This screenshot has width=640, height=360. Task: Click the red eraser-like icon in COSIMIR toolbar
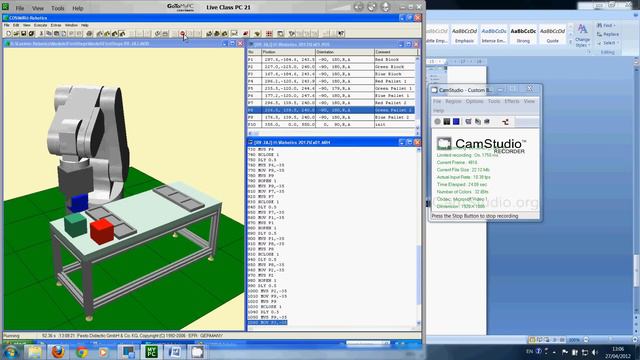246,33
